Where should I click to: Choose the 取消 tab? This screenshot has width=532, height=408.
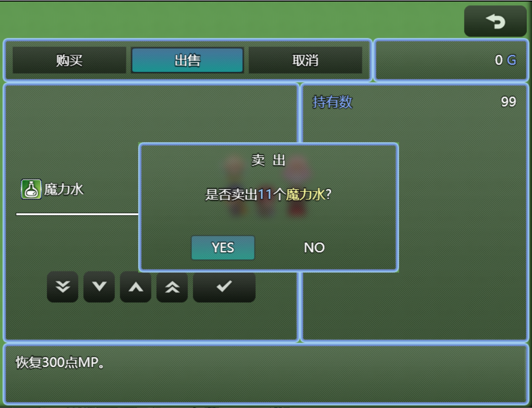click(305, 60)
